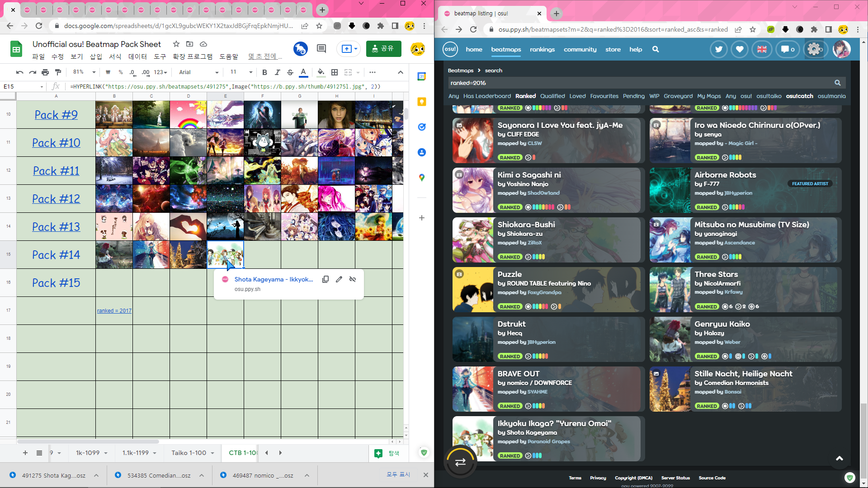Open the borders tool
The height and width of the screenshot is (488, 868).
point(335,72)
